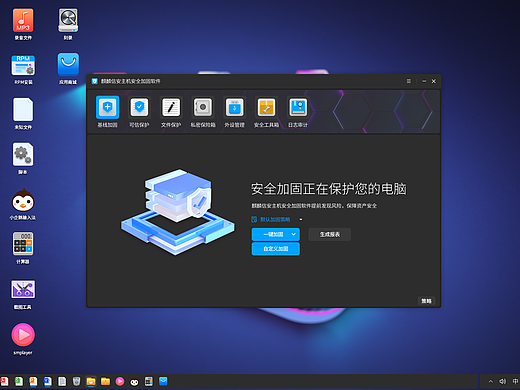The width and height of the screenshot is (520, 390).
Task: Open the white text document app in taskbar
Action: [62, 381]
